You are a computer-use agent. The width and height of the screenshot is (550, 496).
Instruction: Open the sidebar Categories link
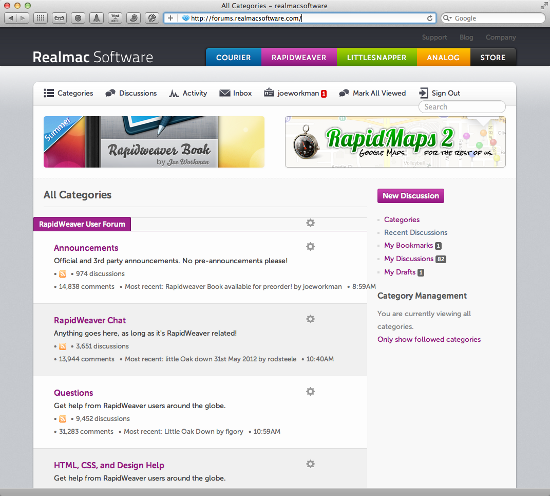coord(402,220)
